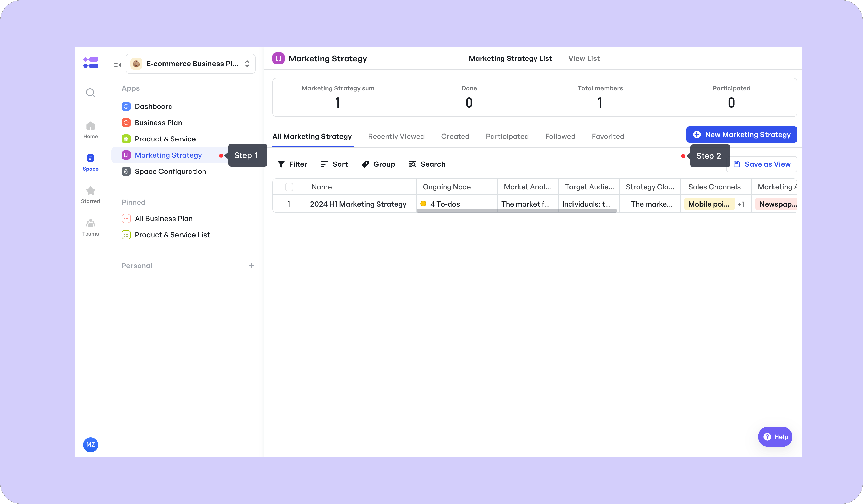Screen dimensions: 863x504
Task: Create a New Marketing Strategy
Action: [x=742, y=135]
